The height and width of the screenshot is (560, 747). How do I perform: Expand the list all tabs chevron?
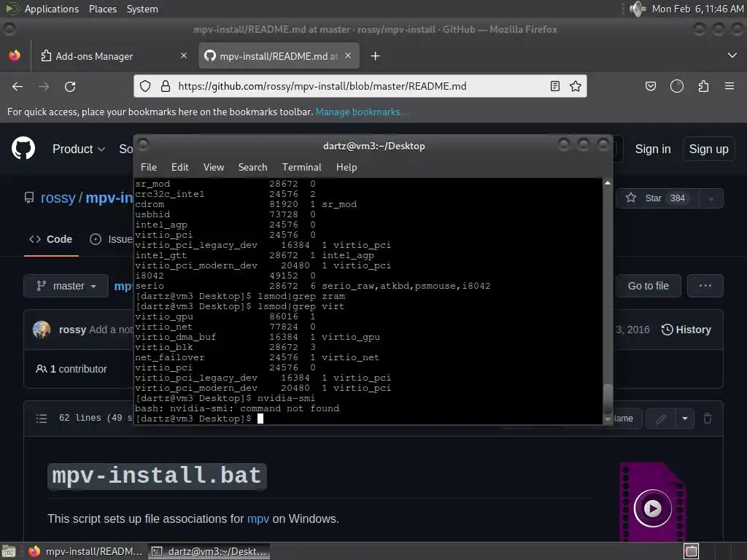click(732, 55)
